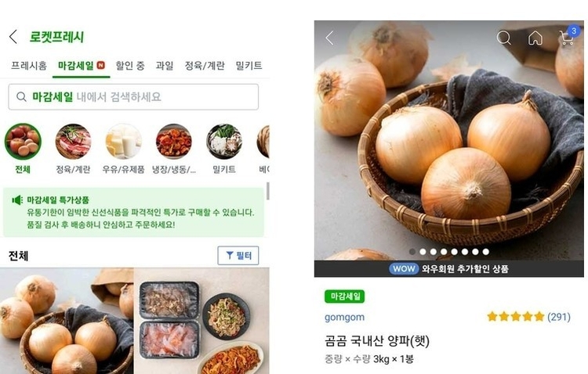Open search from the magnifier icon over product photo
Screen dimensions: 588x374
(503, 38)
